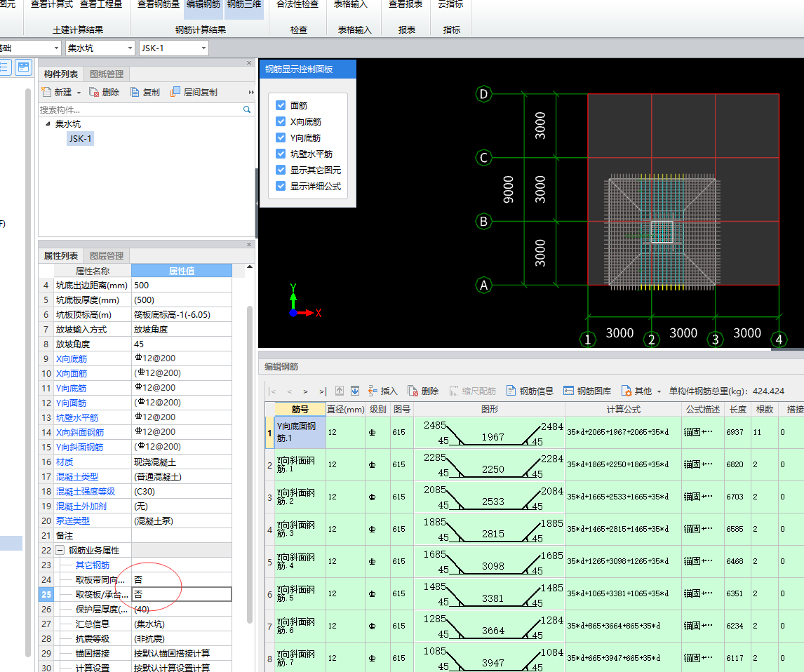This screenshot has width=804, height=672.
Task: Click the 其它钢筋 property link
Action: tap(93, 565)
